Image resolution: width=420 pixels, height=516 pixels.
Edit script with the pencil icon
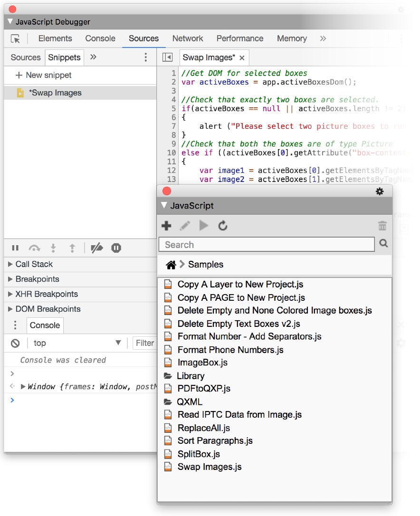(185, 226)
